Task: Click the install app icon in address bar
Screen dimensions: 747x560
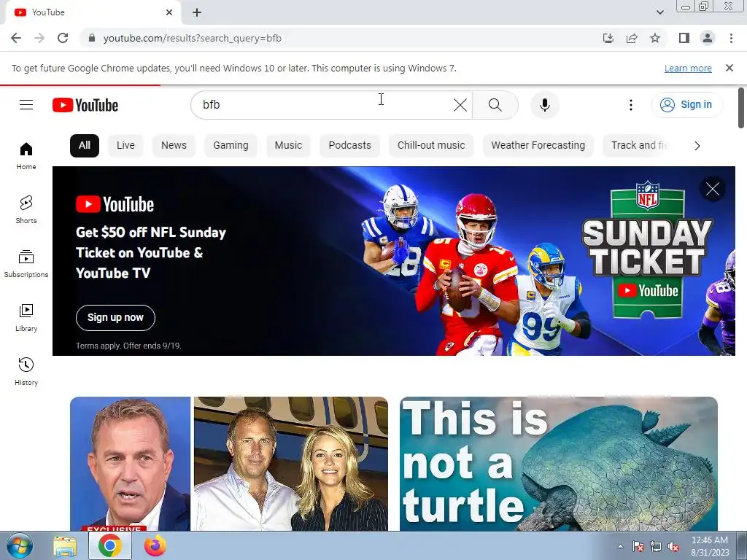Action: pyautogui.click(x=608, y=38)
